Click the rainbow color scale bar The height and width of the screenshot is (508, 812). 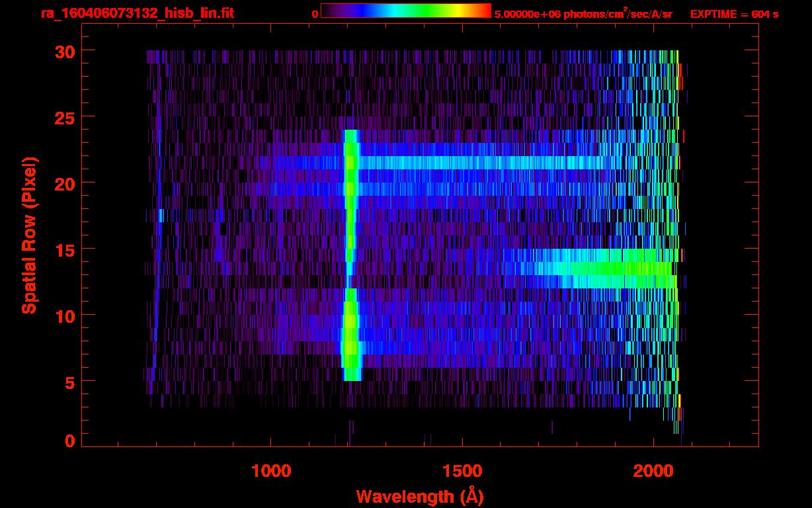pyautogui.click(x=405, y=11)
